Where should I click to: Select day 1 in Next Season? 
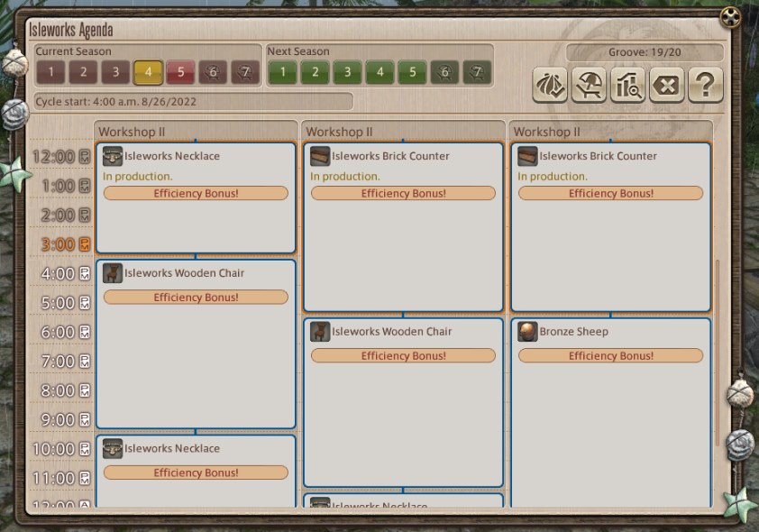click(283, 72)
